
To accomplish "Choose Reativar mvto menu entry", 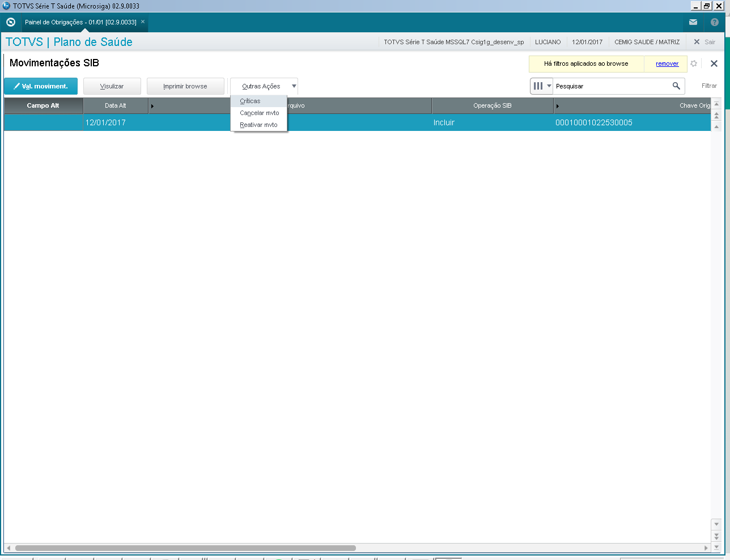I will click(x=259, y=125).
